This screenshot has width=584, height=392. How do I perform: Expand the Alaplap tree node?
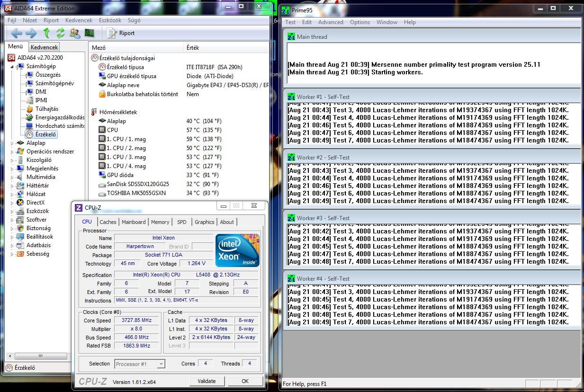12,143
